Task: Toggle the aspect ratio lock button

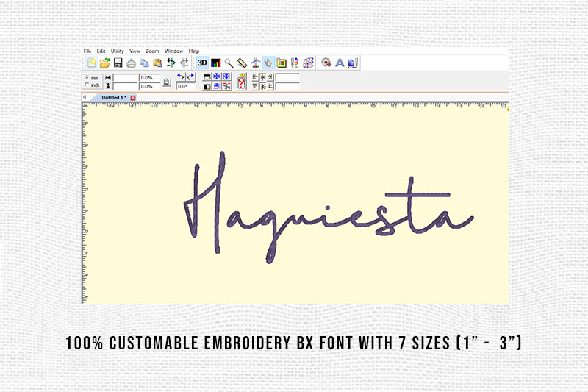Action: coord(167,82)
